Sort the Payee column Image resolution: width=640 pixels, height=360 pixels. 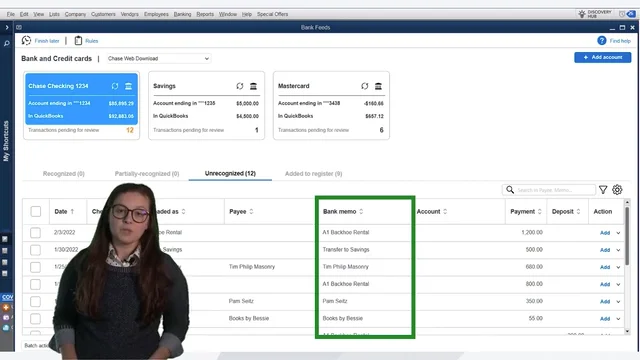(x=251, y=211)
